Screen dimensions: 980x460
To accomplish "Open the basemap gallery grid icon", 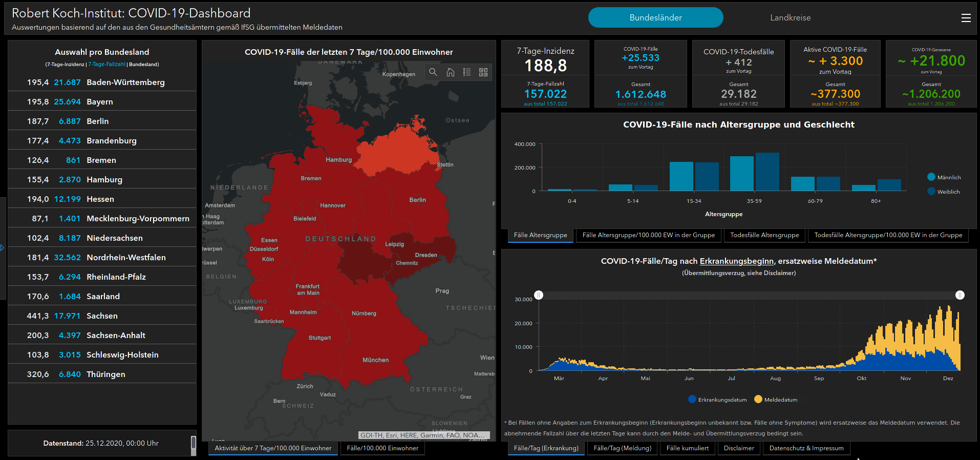I will pyautogui.click(x=483, y=72).
